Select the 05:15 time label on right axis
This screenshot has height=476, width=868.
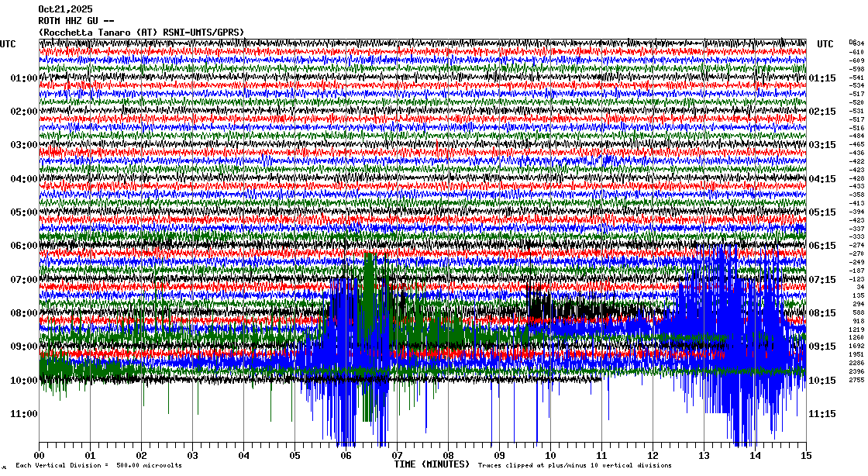(x=821, y=212)
